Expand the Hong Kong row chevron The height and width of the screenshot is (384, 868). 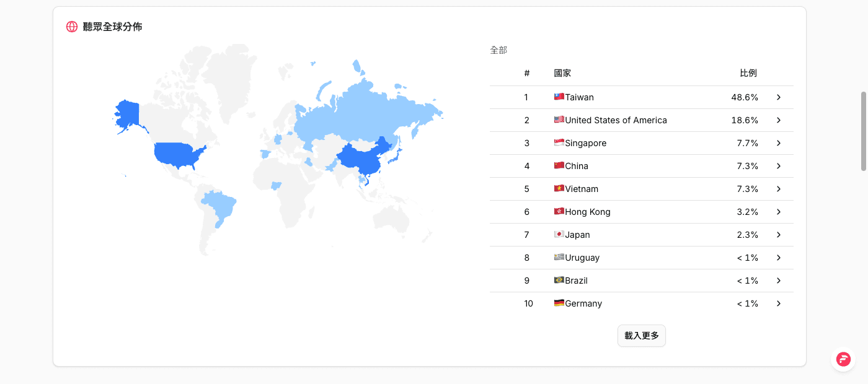coord(779,212)
